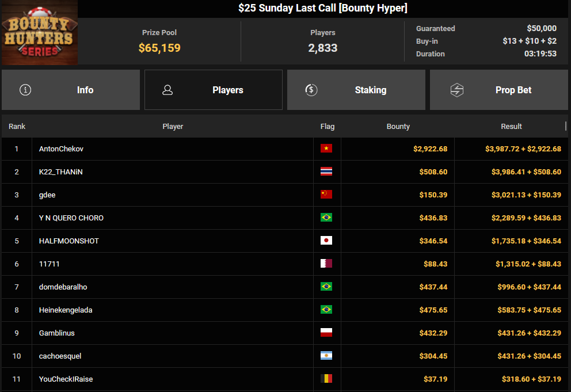Click the info circle icon
Image resolution: width=571 pixels, height=392 pixels.
click(x=25, y=90)
